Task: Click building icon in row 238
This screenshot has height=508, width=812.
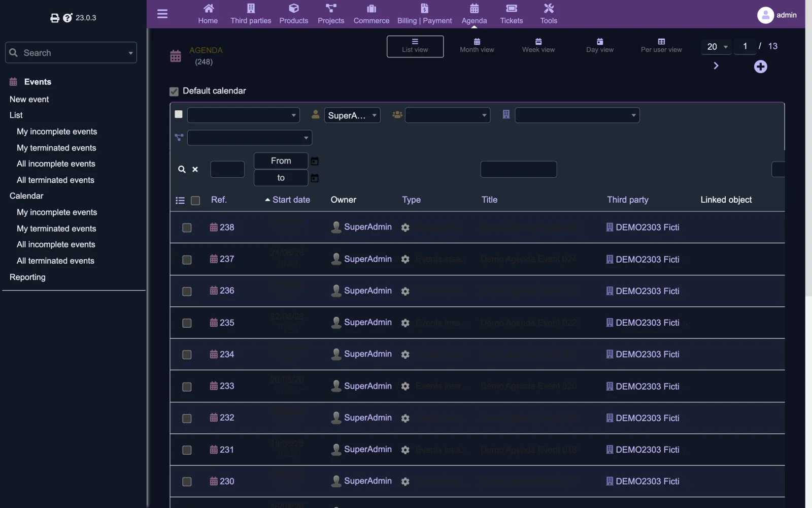Action: (x=610, y=228)
